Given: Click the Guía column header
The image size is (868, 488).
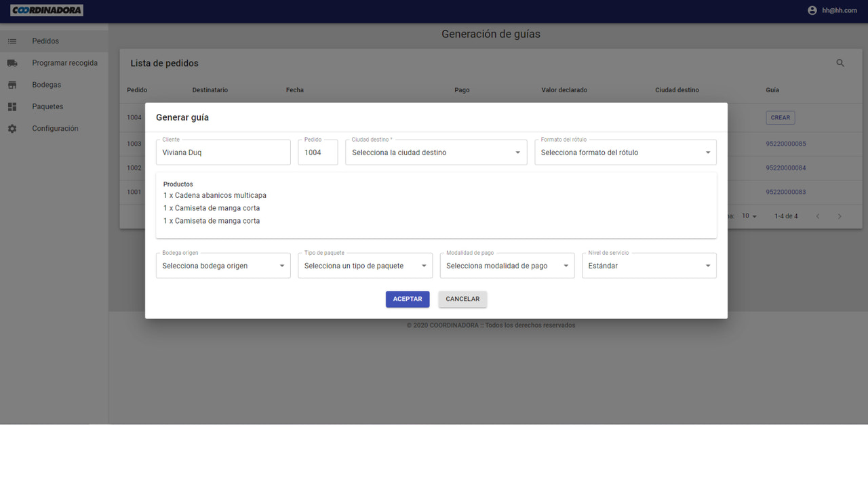Looking at the screenshot, I should click(x=772, y=90).
